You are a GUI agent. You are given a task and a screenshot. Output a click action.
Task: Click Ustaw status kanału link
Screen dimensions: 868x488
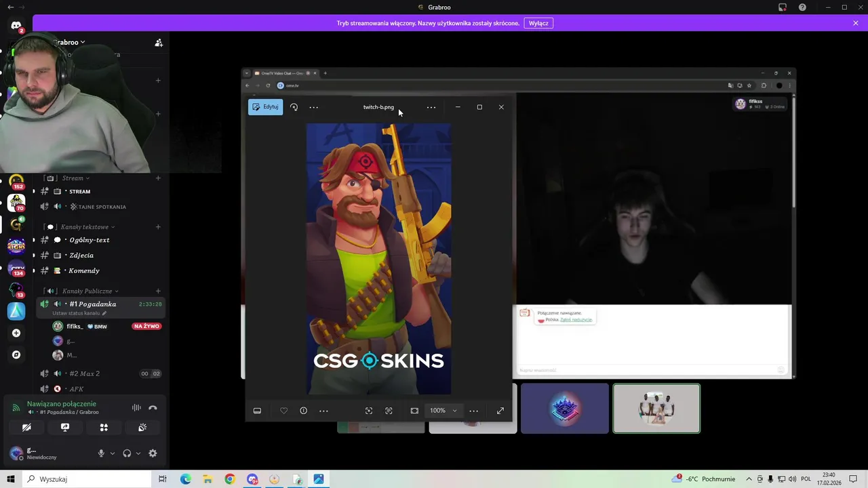79,313
